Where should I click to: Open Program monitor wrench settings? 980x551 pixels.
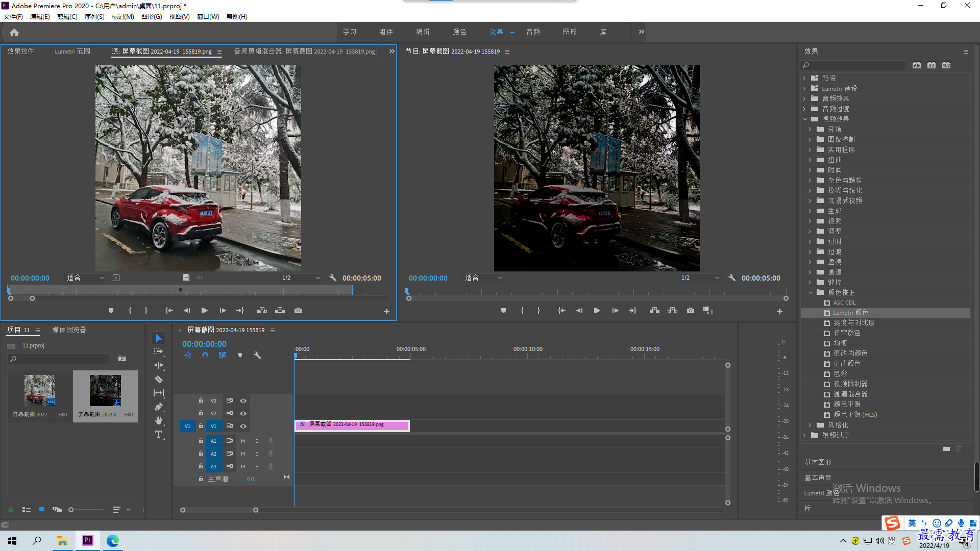coord(731,278)
